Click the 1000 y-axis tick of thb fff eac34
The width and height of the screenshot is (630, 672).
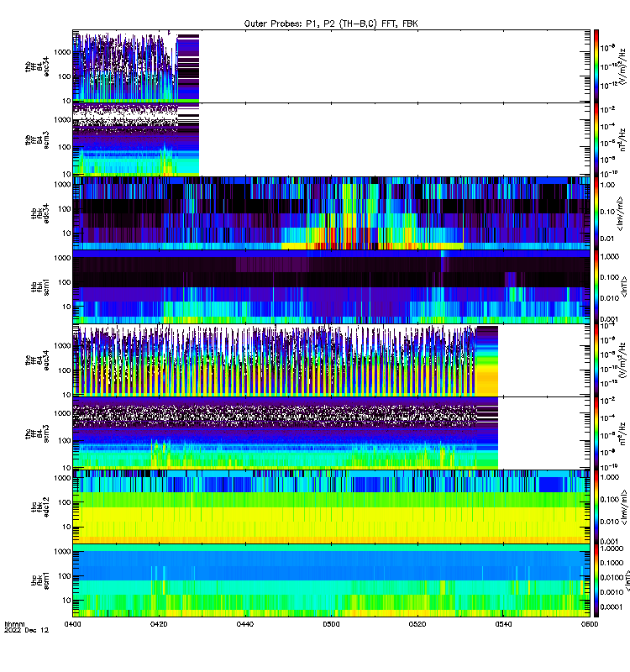tap(62, 52)
